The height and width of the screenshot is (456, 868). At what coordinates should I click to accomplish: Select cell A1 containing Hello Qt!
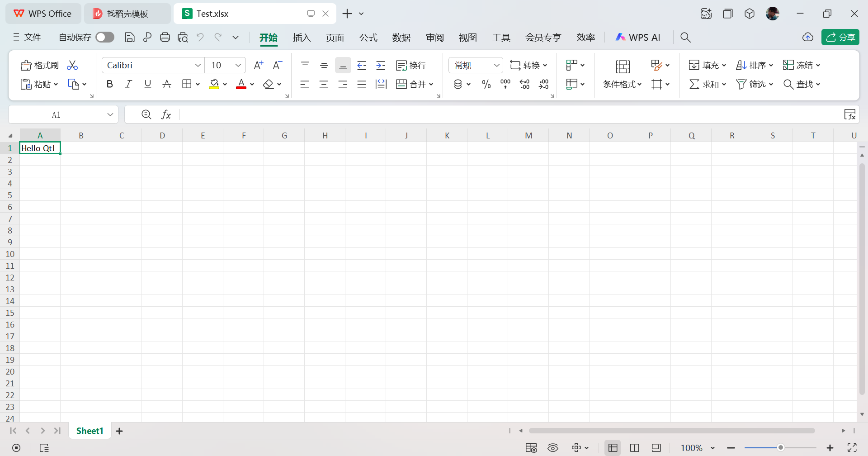coord(40,148)
